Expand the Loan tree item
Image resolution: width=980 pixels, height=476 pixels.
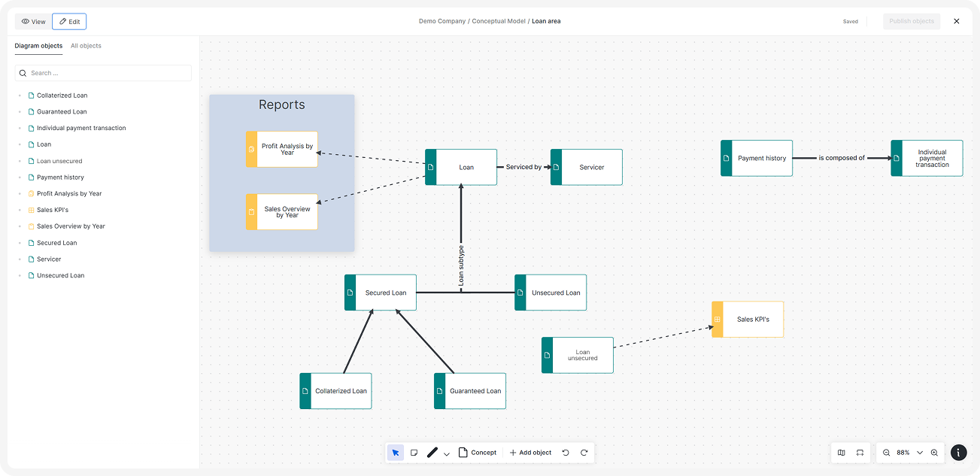click(x=18, y=144)
